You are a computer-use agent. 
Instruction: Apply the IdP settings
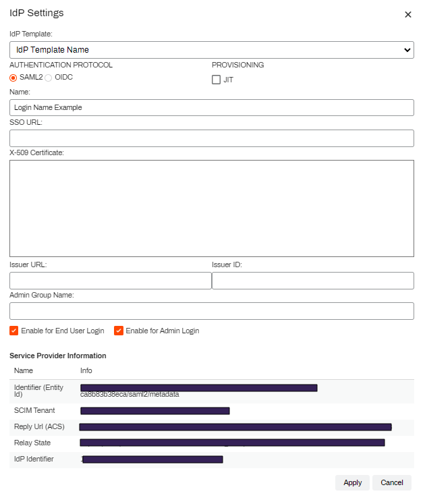352,482
